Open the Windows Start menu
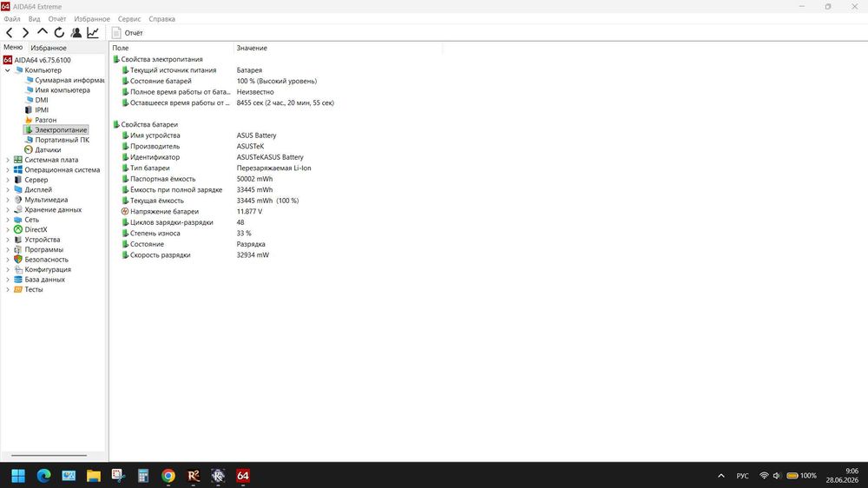Screen dimensions: 868x488 (18, 476)
